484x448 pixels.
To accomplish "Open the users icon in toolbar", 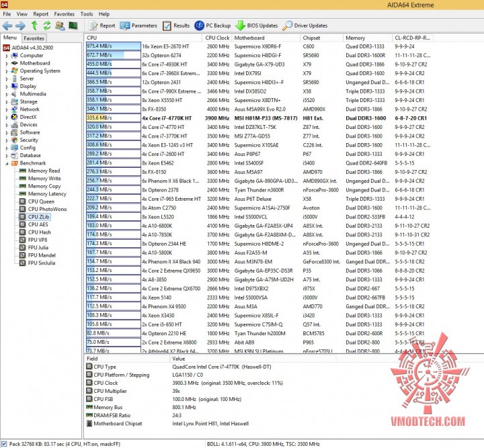I will 60,26.
